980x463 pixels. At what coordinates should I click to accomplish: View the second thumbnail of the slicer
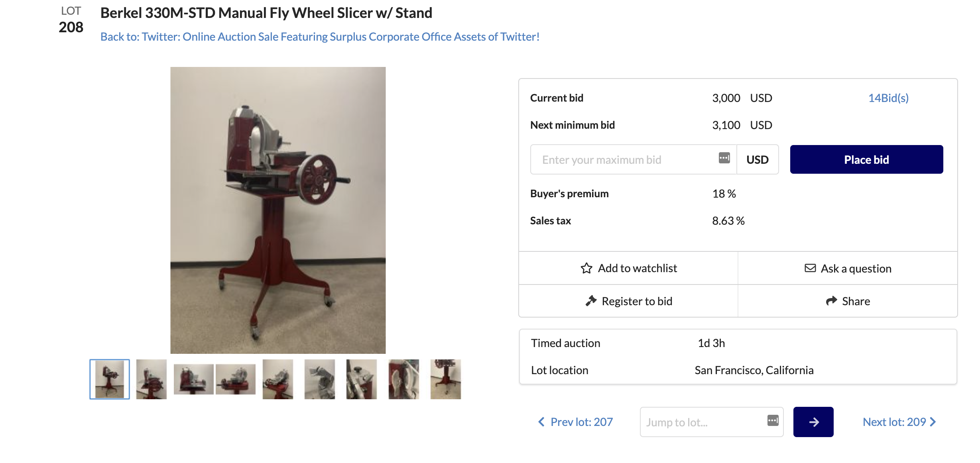coord(152,379)
